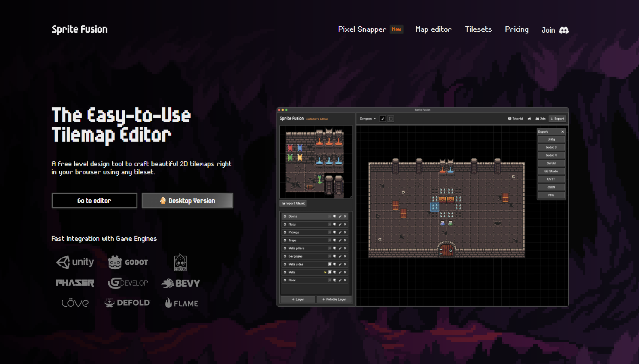Select the pencil draw tool in toolbar
The width and height of the screenshot is (639, 364).
383,119
